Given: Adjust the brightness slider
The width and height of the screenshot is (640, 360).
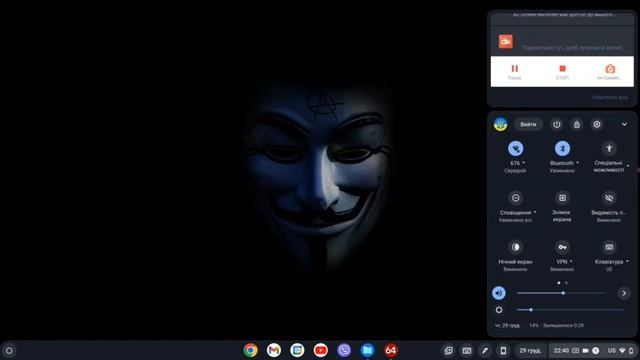Looking at the screenshot, I should coord(570,310).
